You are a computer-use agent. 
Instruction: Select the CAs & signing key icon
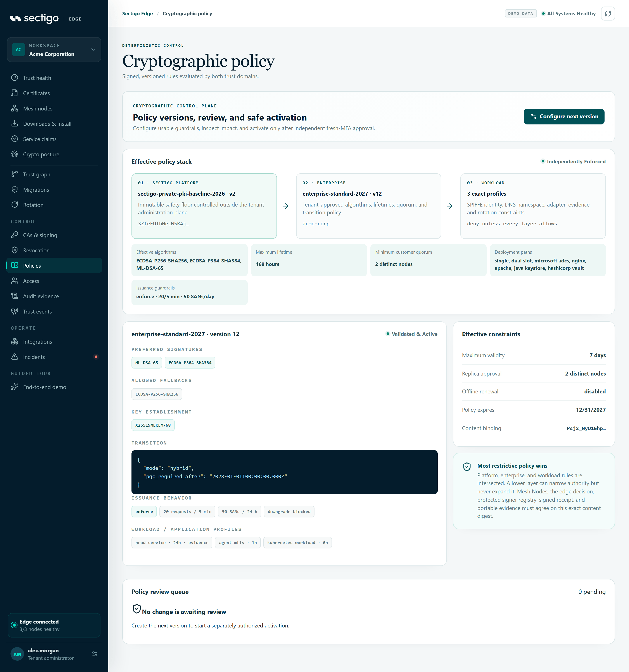(x=15, y=235)
